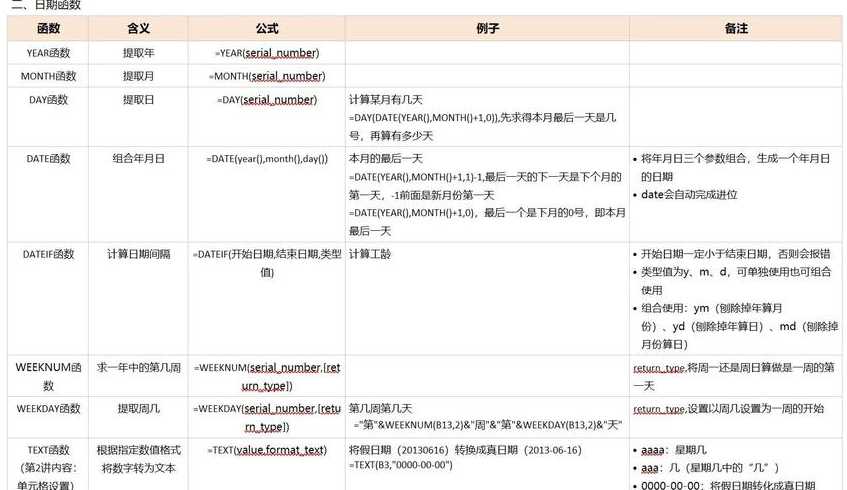Click the =YEAR(serial_number) formula
This screenshot has width=847, height=490.
267,53
